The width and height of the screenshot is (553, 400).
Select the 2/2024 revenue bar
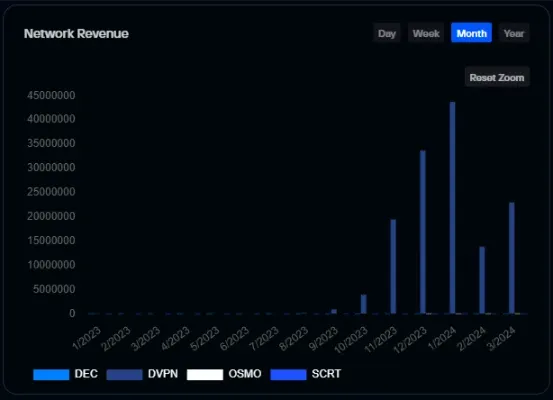(x=482, y=280)
